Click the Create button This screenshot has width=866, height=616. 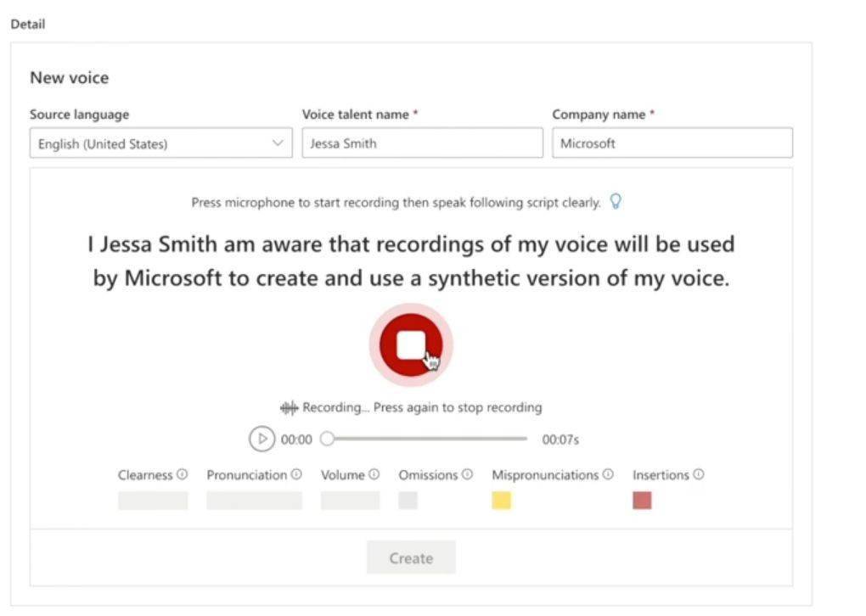click(x=411, y=557)
